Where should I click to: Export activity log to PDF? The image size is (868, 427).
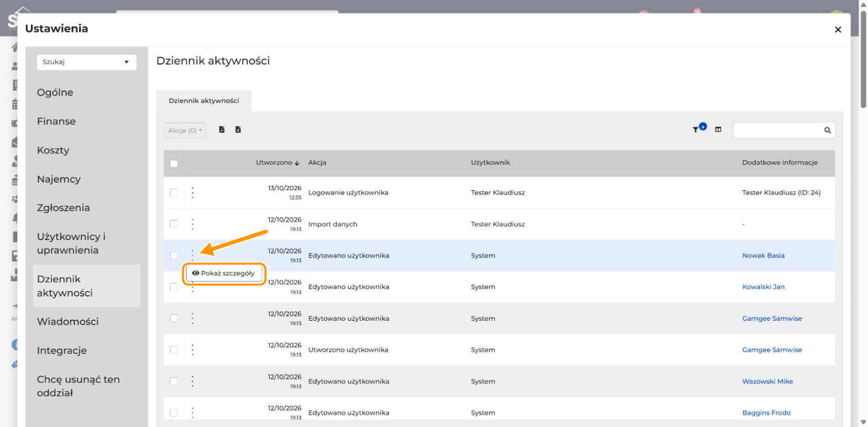click(x=222, y=130)
